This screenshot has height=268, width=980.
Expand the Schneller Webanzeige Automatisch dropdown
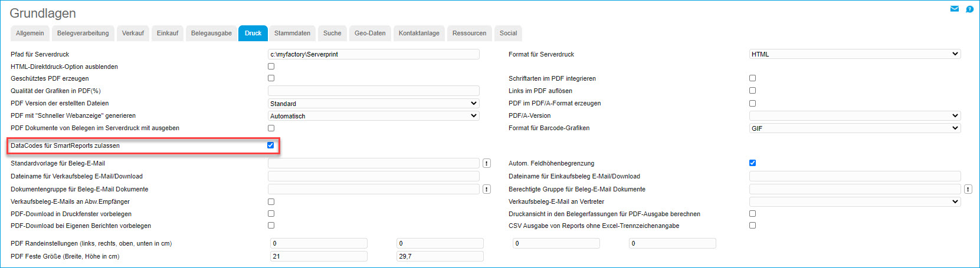tap(373, 116)
